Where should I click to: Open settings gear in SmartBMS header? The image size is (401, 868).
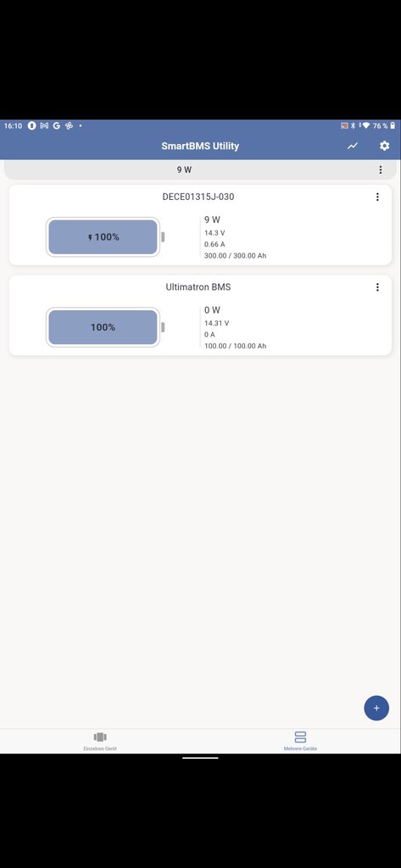coord(384,146)
